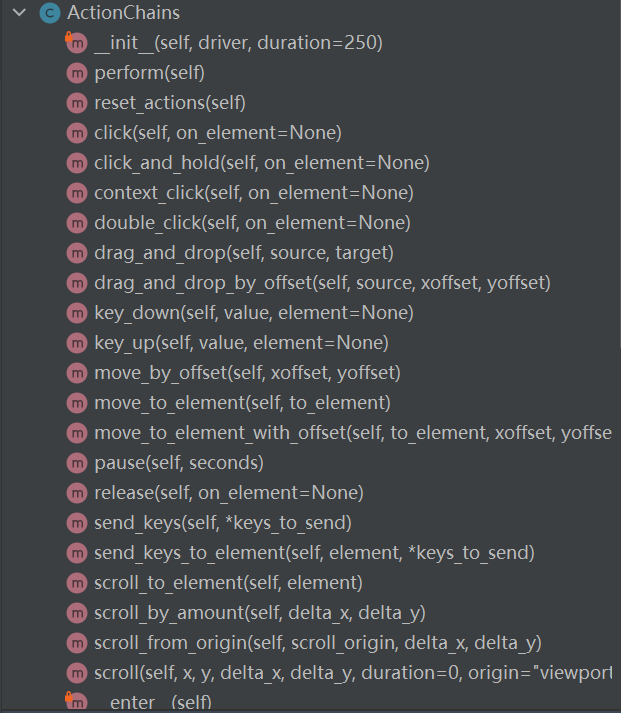Click the method icon next to key_down
This screenshot has height=713, width=621.
76,313
